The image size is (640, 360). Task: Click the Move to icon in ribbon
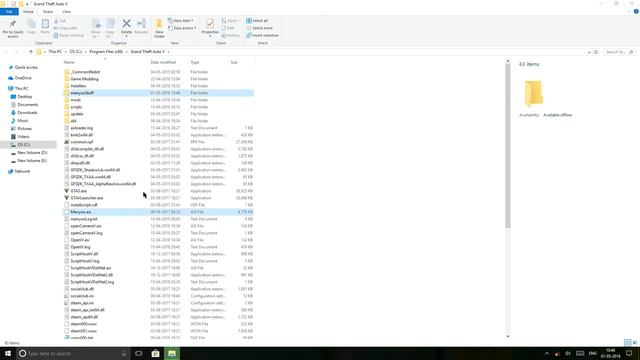coord(96,24)
